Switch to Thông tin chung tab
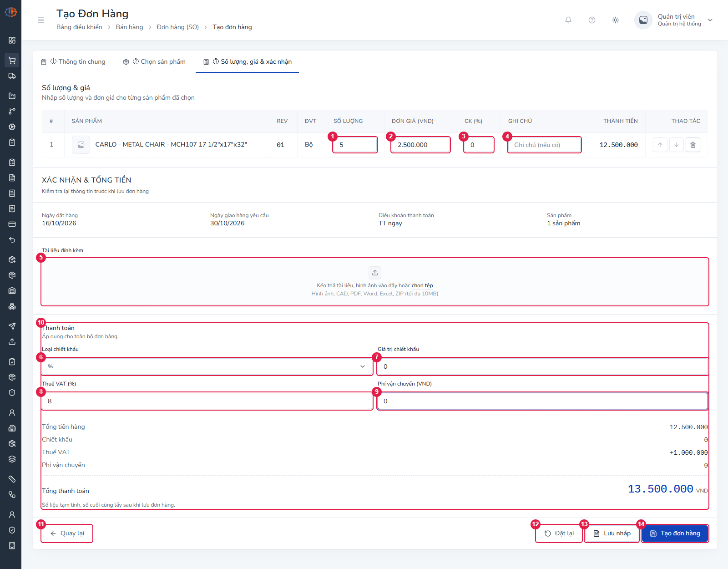 click(x=73, y=62)
